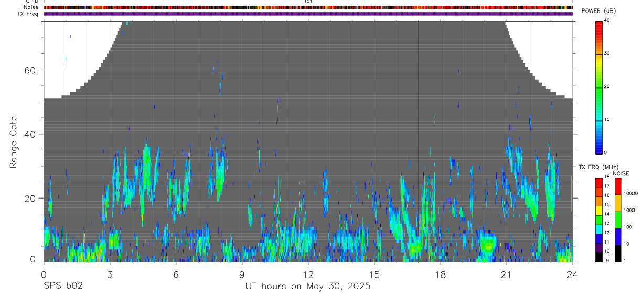Select the green 100 NOISE legend block
Screen dimensions: 644x297
tap(617, 220)
